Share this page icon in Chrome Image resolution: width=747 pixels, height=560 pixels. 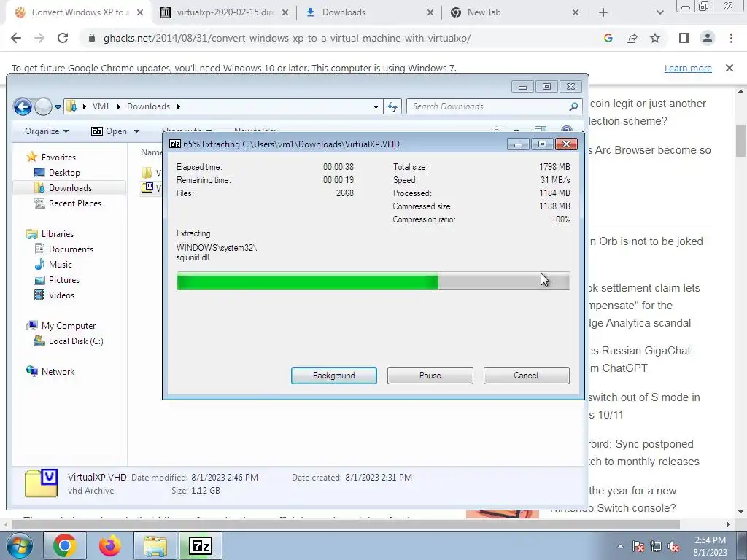[632, 38]
